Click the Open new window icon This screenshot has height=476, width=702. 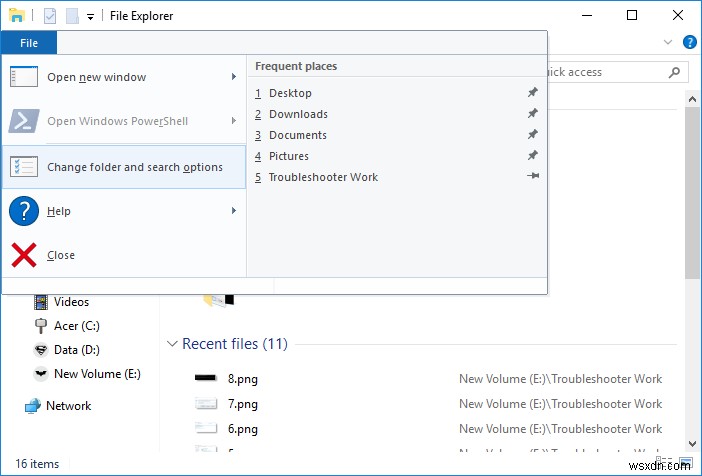click(24, 77)
